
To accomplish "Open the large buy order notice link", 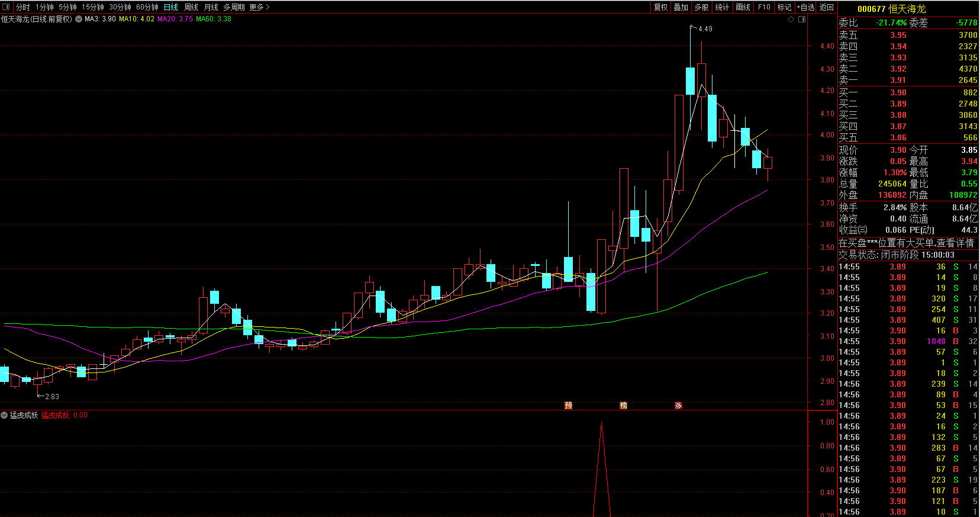I will 906,243.
